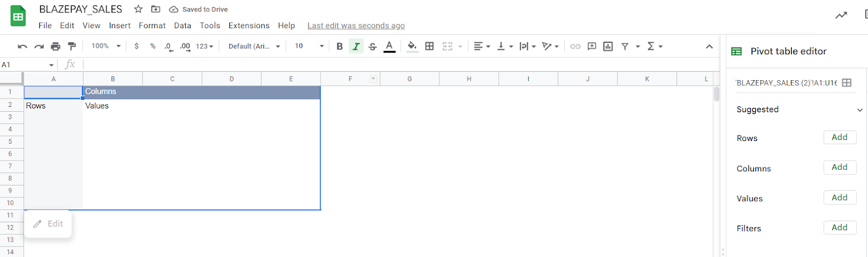Insert a comment
The image size is (868, 257).
[592, 47]
